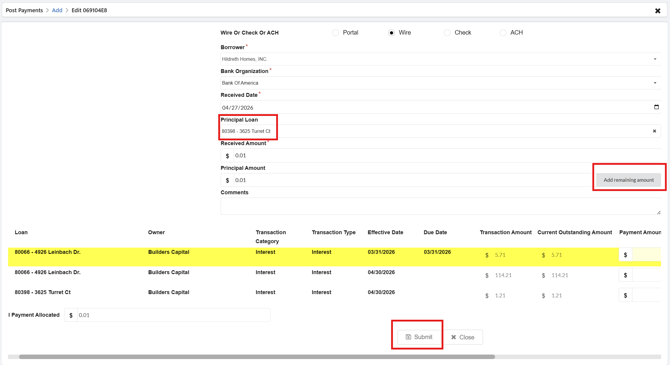The height and width of the screenshot is (365, 670).
Task: Choose the ACH radio option
Action: 503,32
